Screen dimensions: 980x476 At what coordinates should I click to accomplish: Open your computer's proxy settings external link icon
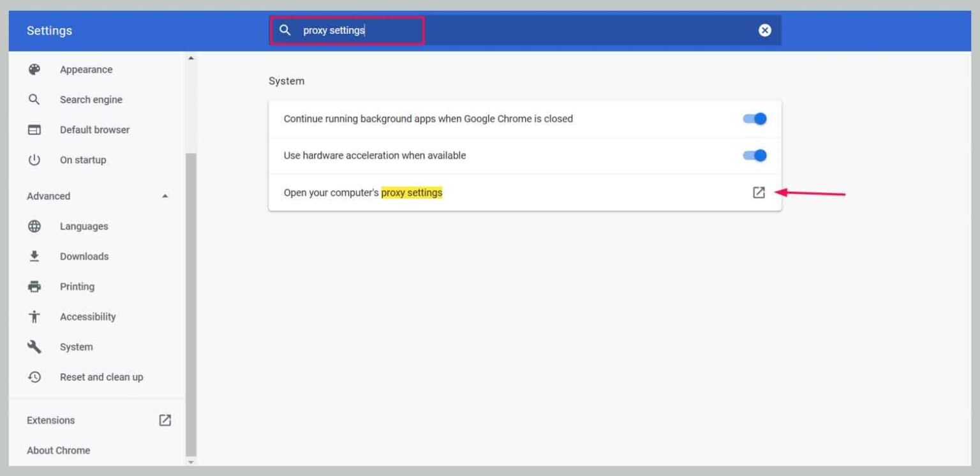[x=759, y=192]
